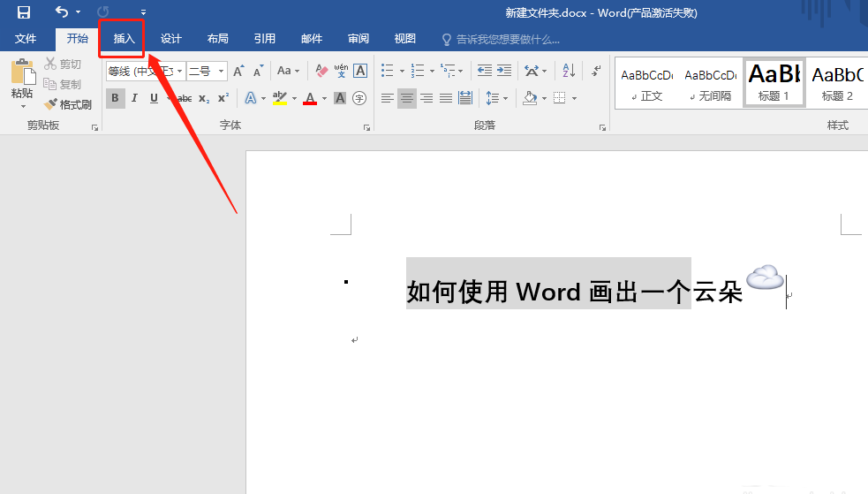Viewport: 868px width, 494px height.
Task: Click the Save icon in title bar
Action: 24,12
